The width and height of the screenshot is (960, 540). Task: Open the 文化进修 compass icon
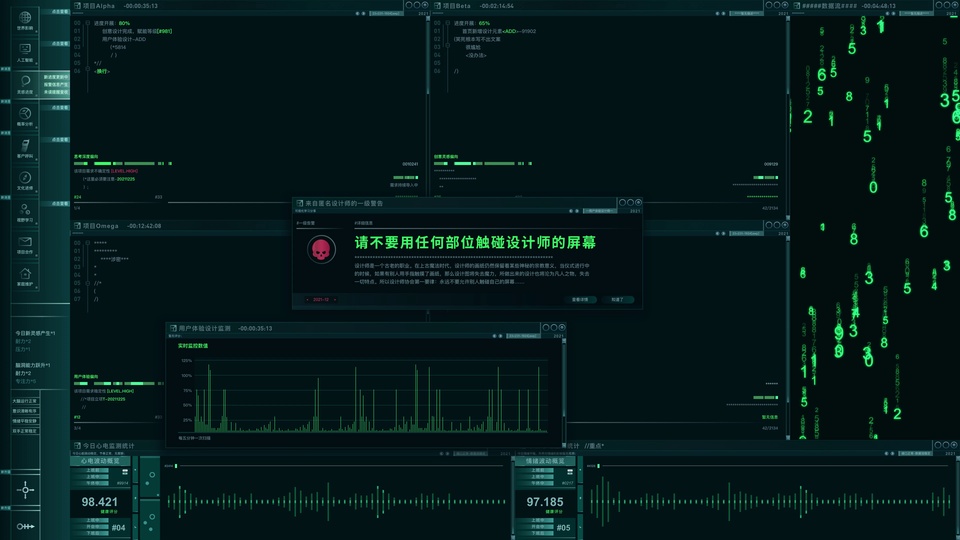coord(25,177)
